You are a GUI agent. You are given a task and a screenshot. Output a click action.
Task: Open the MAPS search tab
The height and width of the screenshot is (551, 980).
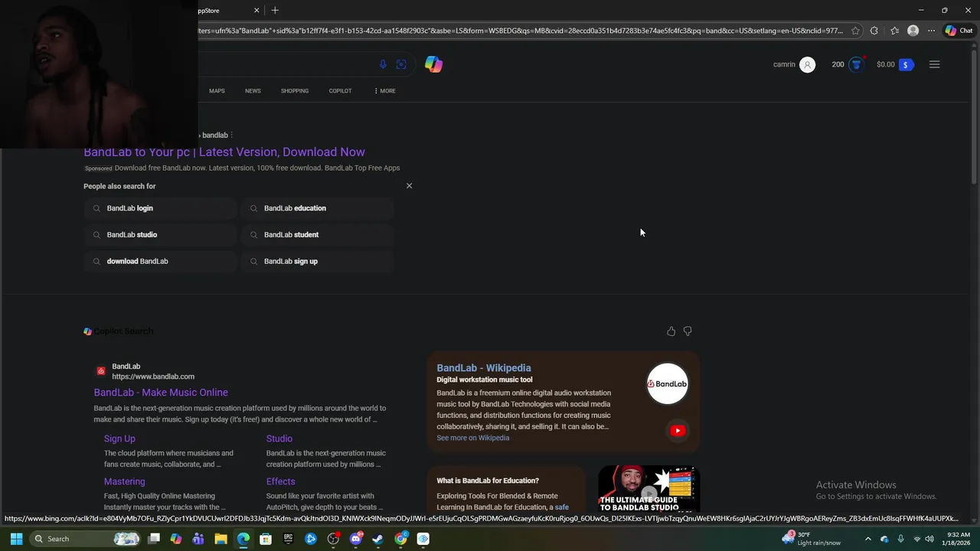217,91
